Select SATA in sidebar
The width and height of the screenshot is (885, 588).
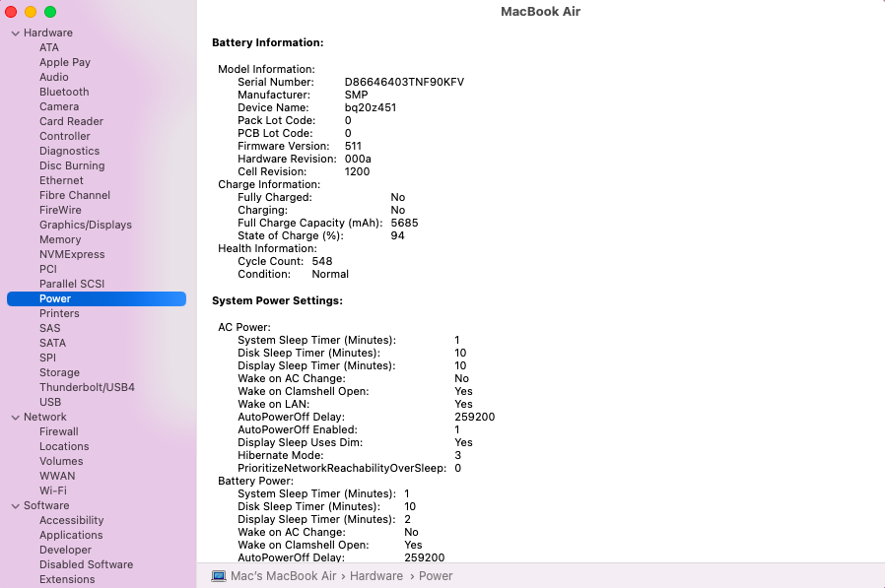pyautogui.click(x=52, y=343)
